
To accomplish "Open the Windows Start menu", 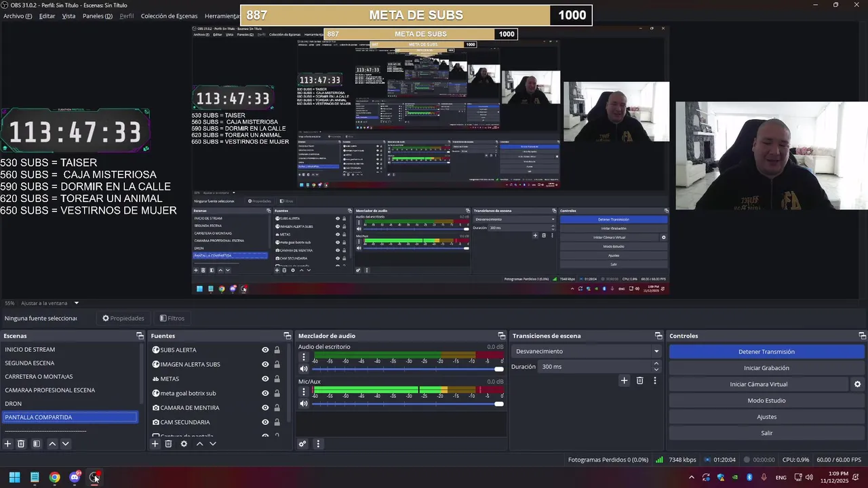I will point(14,477).
